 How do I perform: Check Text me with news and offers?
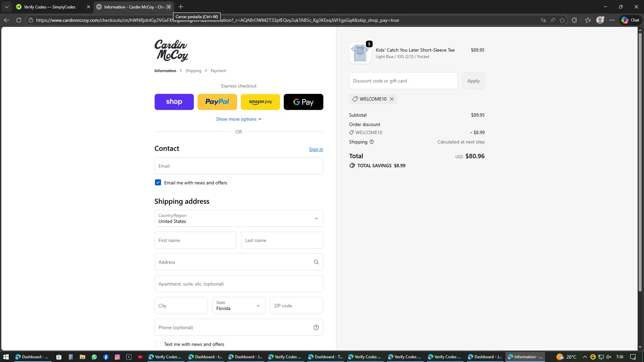click(158, 344)
